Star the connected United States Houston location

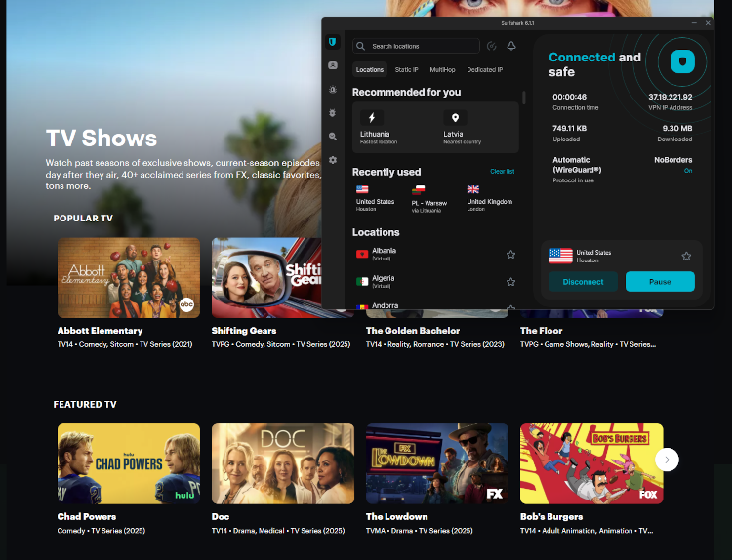tap(686, 257)
